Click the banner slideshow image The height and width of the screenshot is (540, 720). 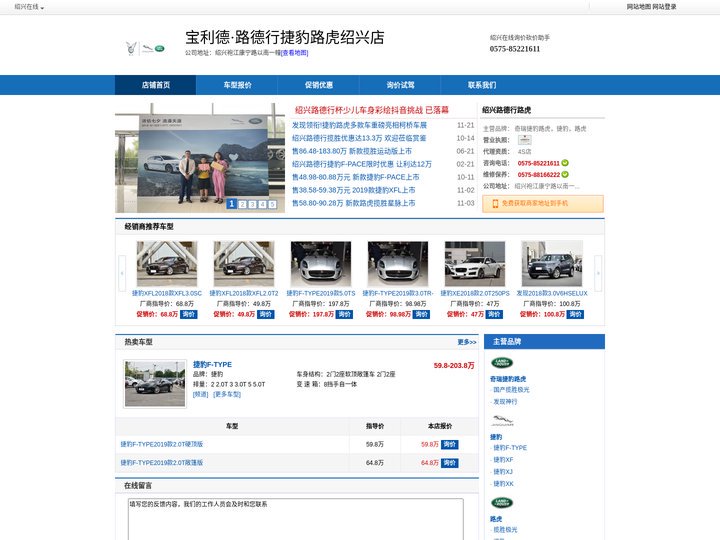tap(200, 158)
